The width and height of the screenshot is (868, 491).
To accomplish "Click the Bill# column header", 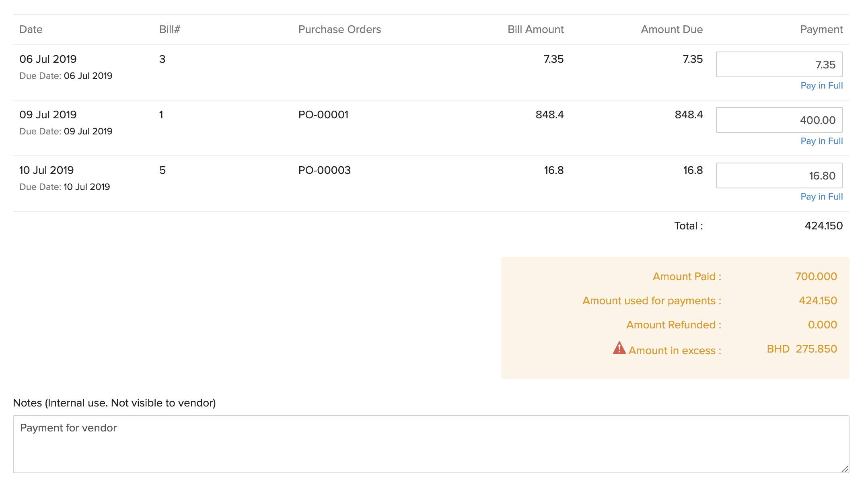I will coord(169,29).
